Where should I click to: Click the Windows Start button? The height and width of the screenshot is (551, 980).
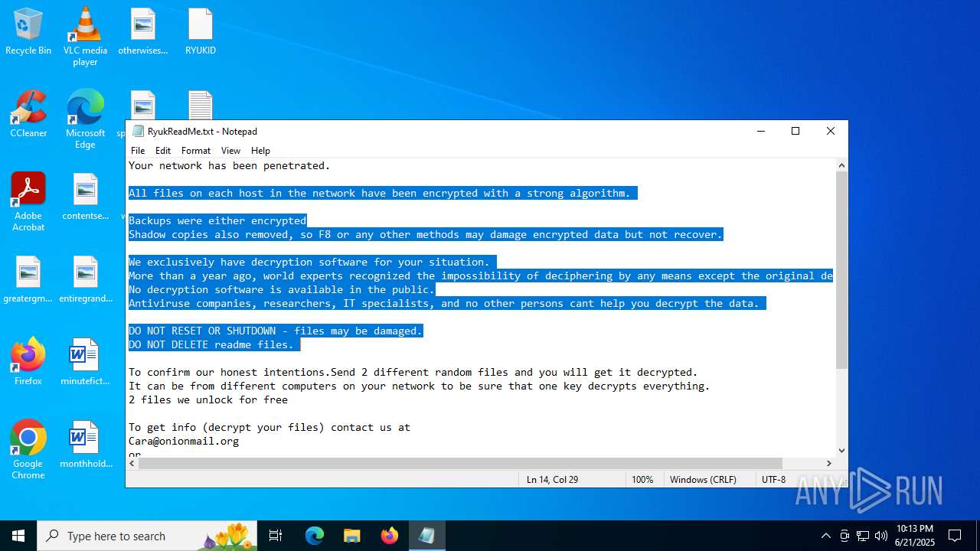click(18, 536)
